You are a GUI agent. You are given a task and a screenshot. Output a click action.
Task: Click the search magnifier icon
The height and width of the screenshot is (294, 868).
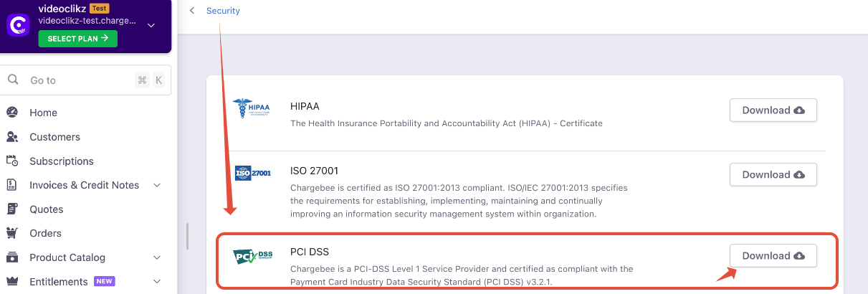13,80
